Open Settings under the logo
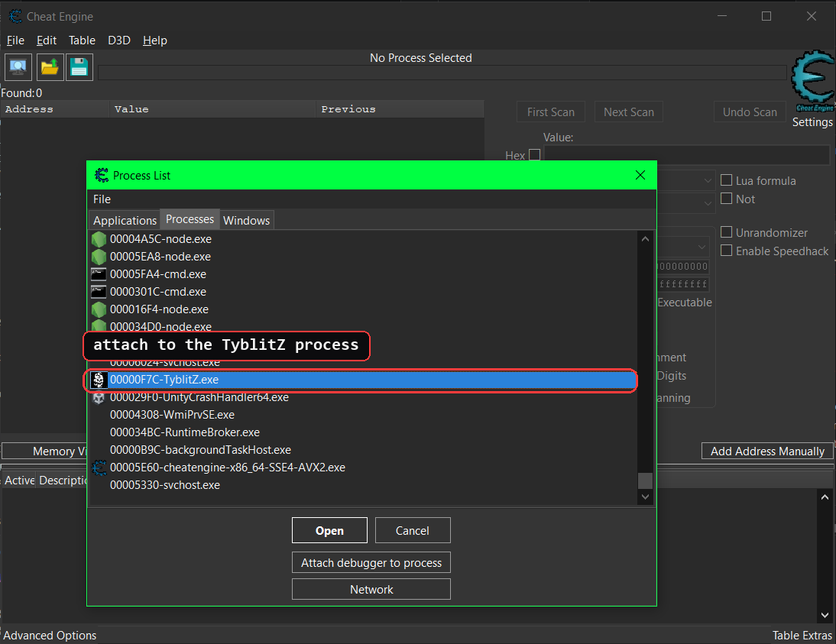836x644 pixels. click(812, 122)
